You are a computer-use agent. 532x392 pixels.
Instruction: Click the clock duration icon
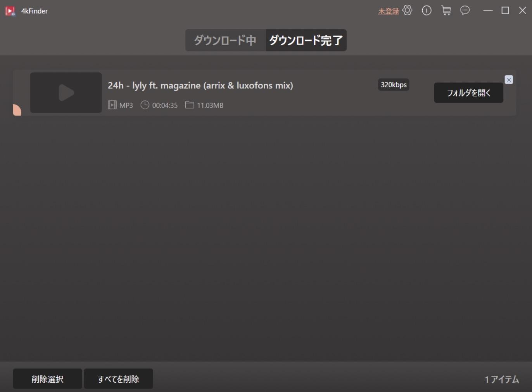(145, 105)
